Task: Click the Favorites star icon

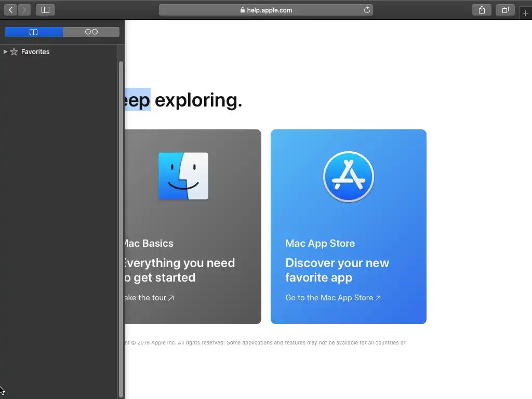Action: tap(14, 51)
